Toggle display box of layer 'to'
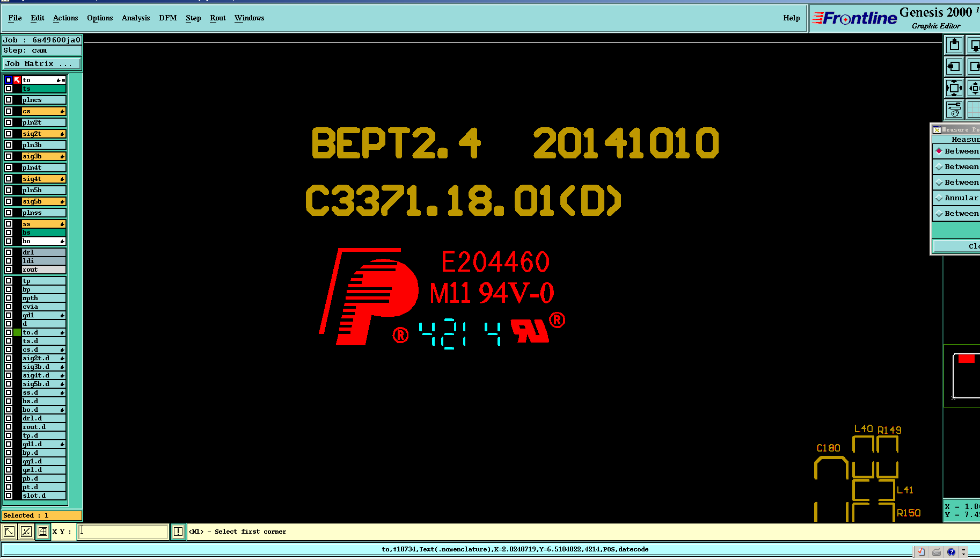This screenshot has height=560, width=980. click(x=9, y=79)
